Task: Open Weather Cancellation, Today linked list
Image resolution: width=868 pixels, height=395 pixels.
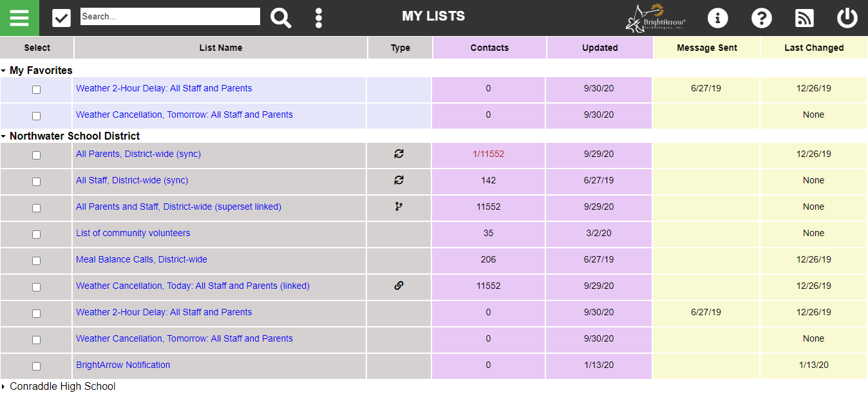Action: pos(193,286)
